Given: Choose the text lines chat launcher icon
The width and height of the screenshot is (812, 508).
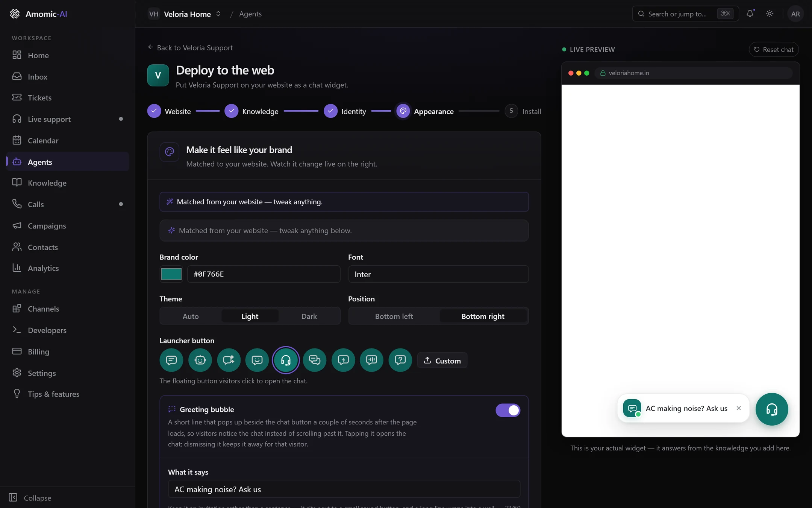Looking at the screenshot, I should click(x=171, y=360).
